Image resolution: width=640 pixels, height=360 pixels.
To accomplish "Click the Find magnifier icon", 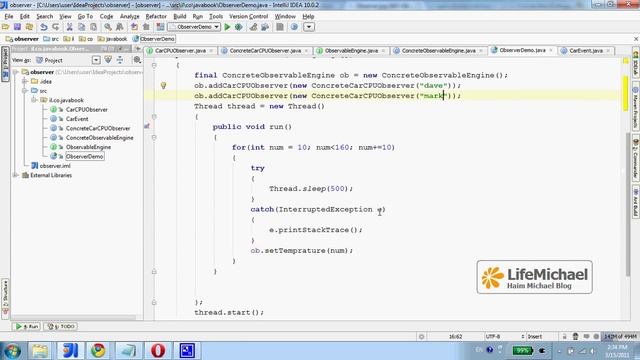I will 108,27.
